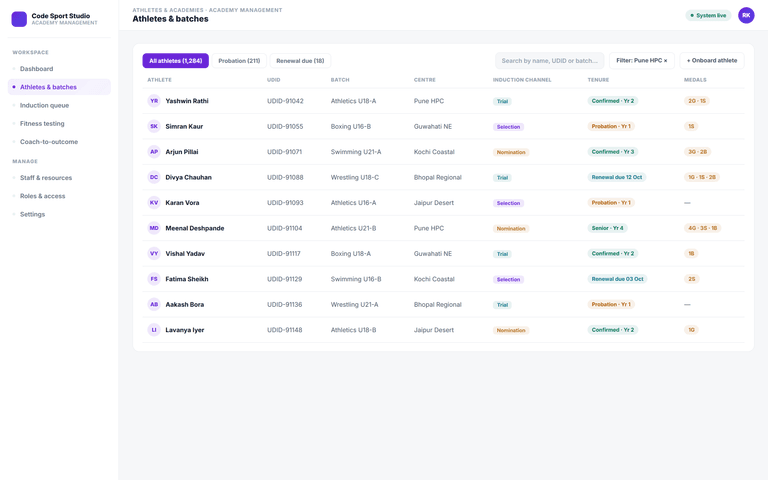
Task: Click Renewal due 03 Oct tenure badge
Action: pyautogui.click(x=617, y=279)
